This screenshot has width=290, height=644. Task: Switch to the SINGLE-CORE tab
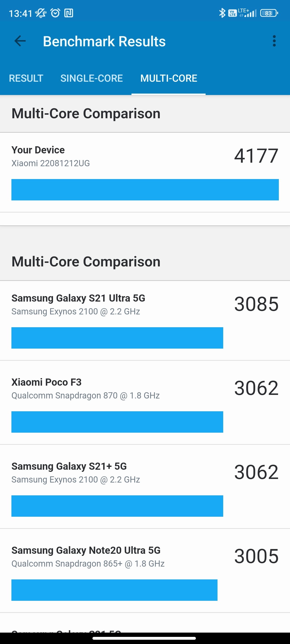coord(92,78)
